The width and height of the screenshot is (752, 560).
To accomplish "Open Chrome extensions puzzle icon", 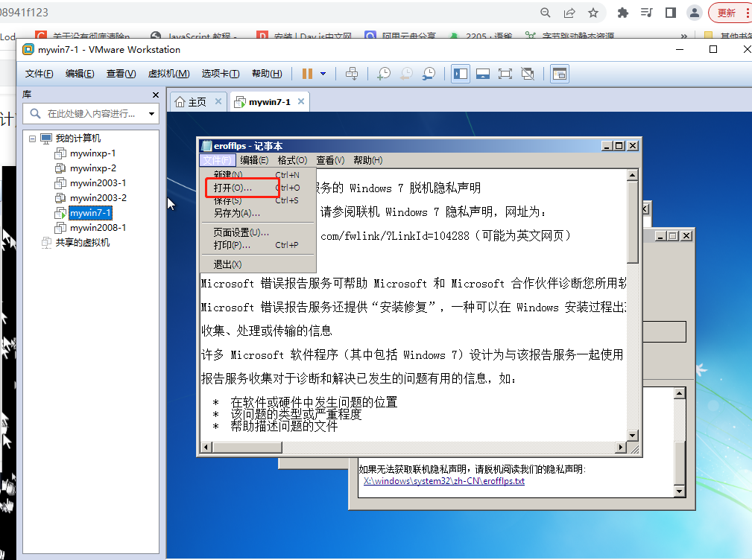I will click(623, 13).
